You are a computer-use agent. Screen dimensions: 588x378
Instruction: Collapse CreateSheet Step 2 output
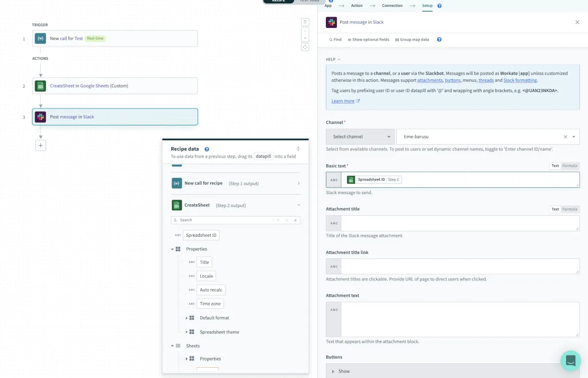click(x=299, y=205)
